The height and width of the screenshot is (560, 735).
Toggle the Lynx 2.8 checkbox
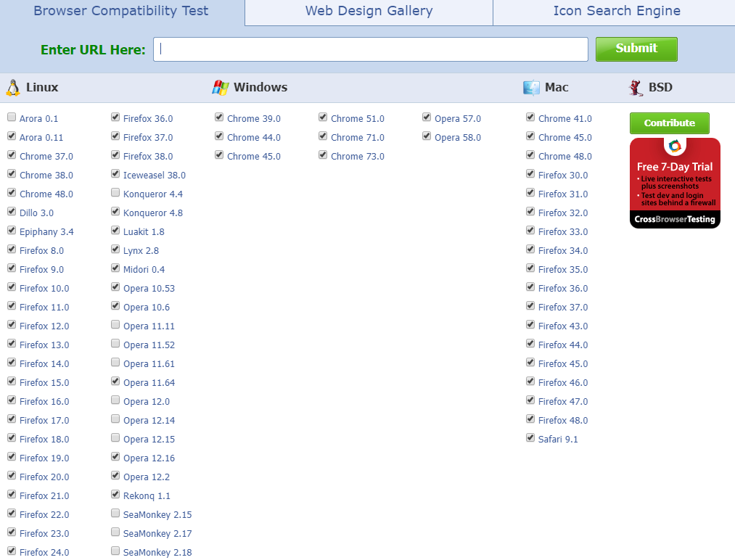click(x=115, y=249)
